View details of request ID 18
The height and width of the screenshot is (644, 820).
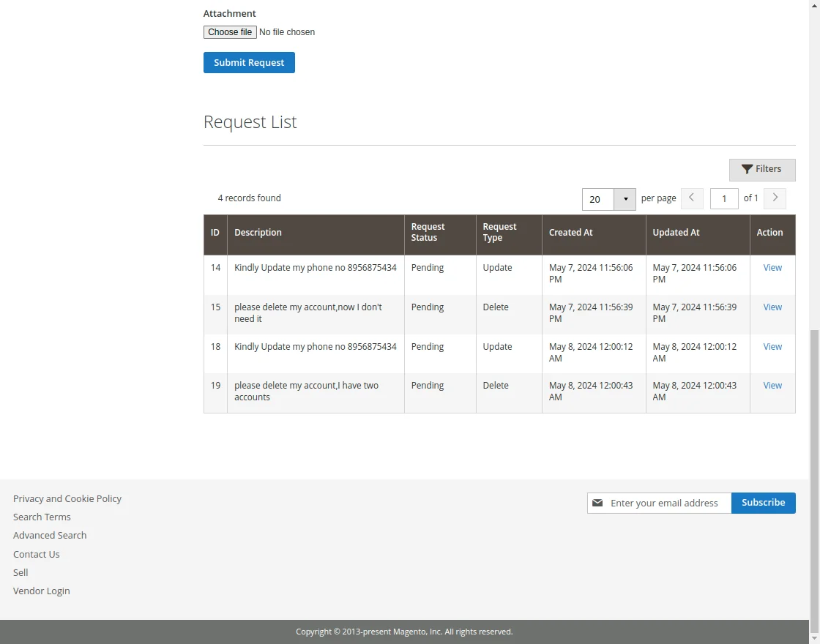click(x=772, y=346)
